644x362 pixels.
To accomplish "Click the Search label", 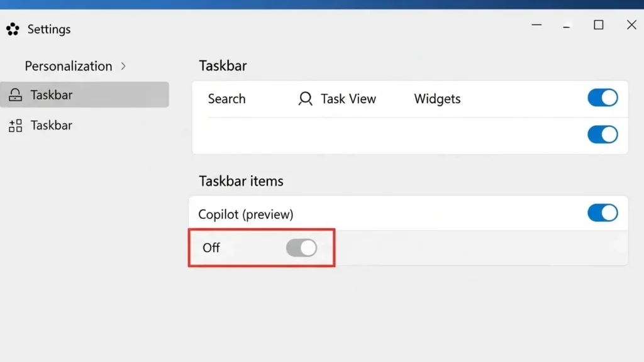I will [226, 99].
